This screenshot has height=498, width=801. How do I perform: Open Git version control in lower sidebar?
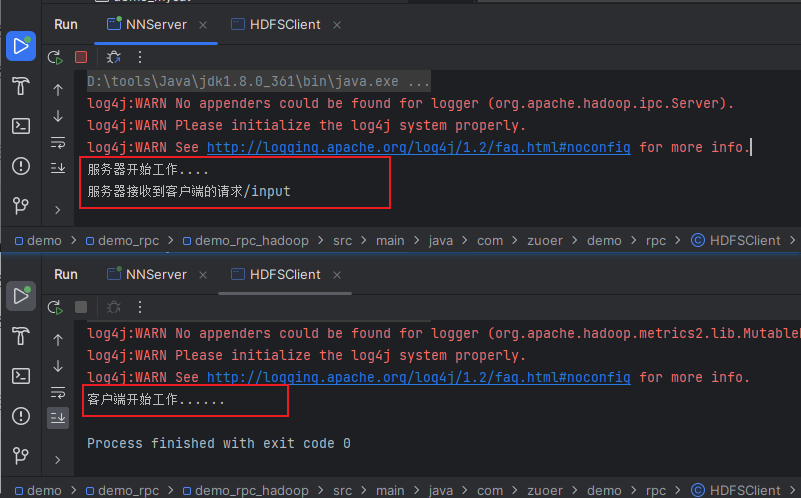click(20, 456)
